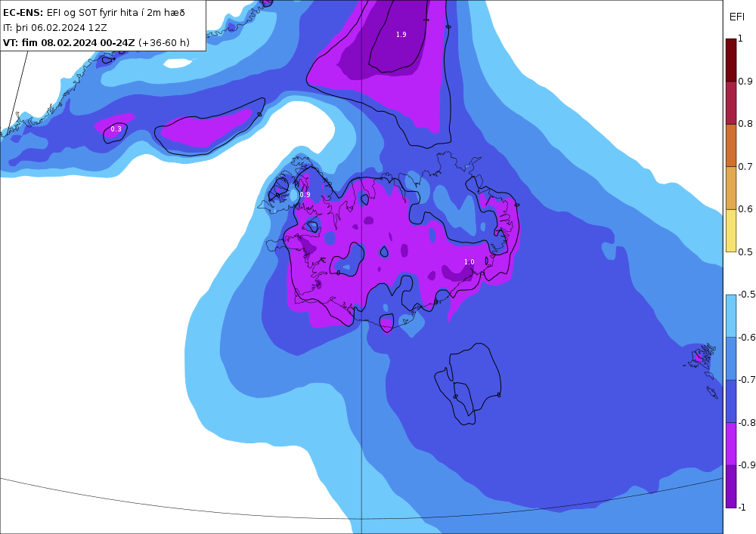The image size is (756, 534).
Task: Click the VT: fim 08.02.2024 00-24Z line
Action: (x=97, y=42)
